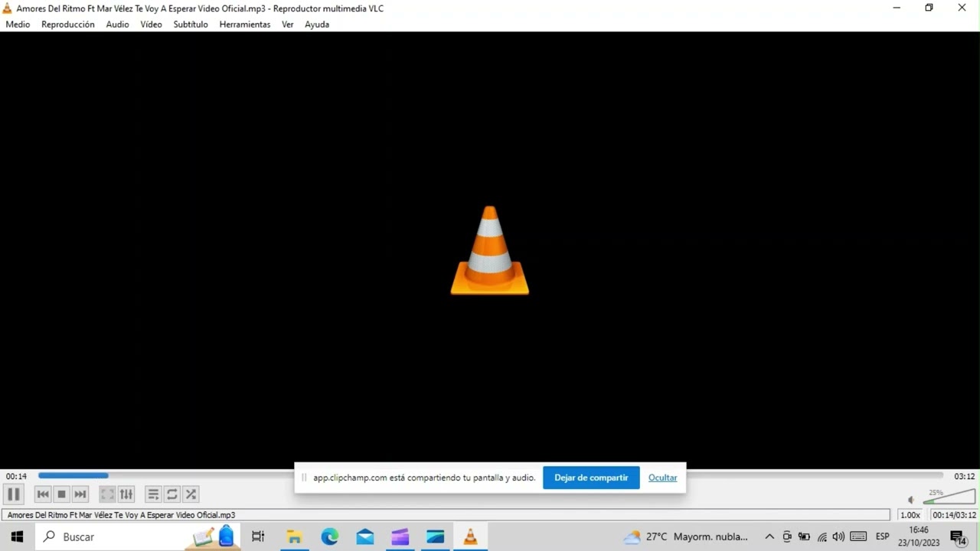This screenshot has height=551, width=980.
Task: Open Clipchamp purple taskbar icon
Action: coord(400,536)
